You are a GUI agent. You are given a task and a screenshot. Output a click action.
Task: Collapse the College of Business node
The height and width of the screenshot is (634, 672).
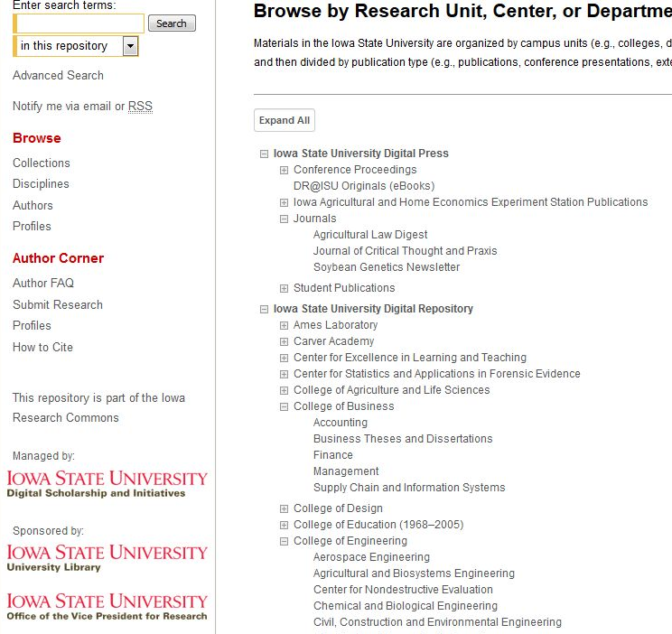(x=284, y=407)
